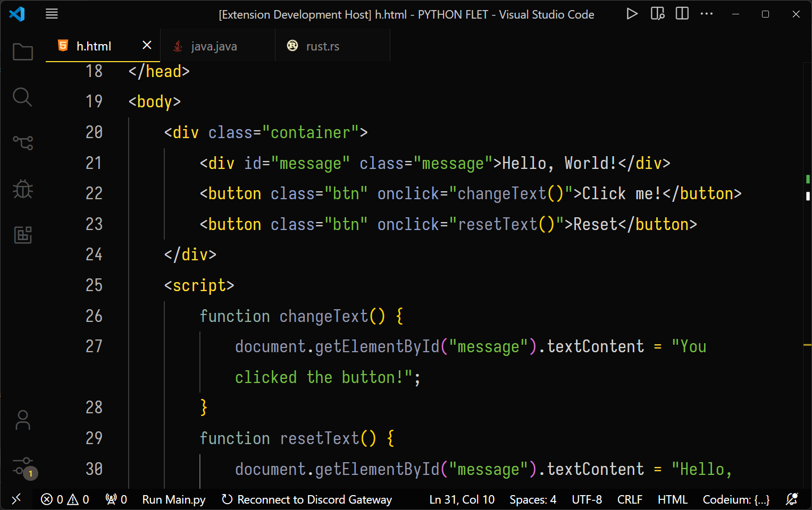Open the Source Control view
The height and width of the screenshot is (510, 812).
tap(22, 142)
